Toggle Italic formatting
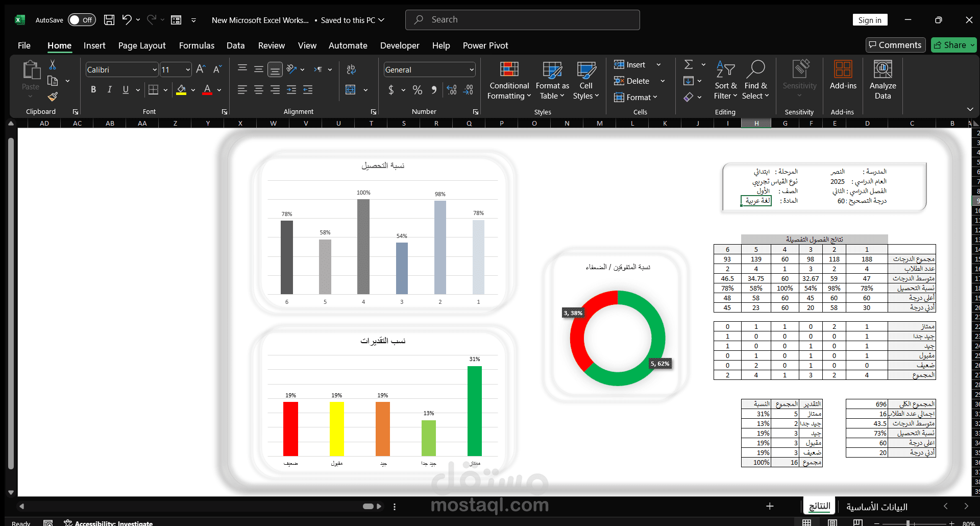 pos(109,90)
